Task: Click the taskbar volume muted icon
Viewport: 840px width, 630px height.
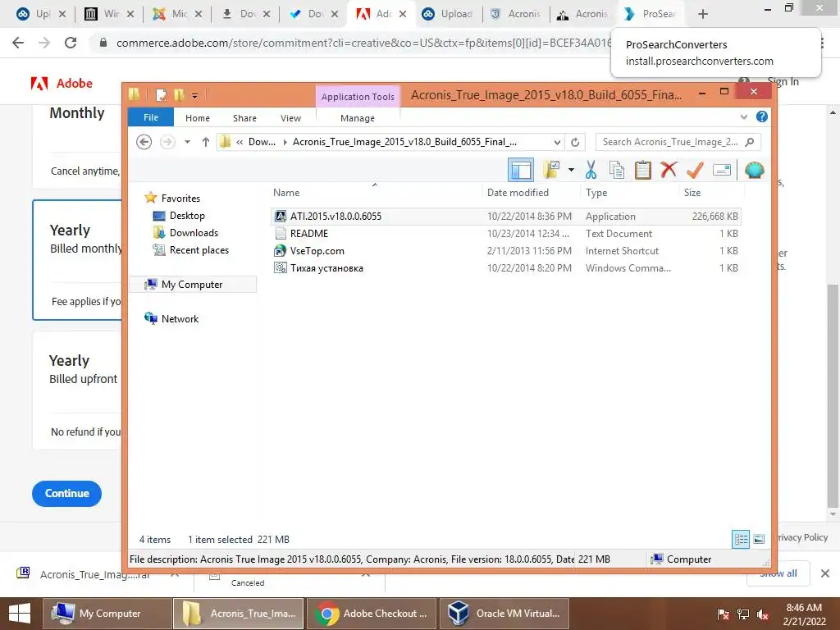Action: (763, 614)
